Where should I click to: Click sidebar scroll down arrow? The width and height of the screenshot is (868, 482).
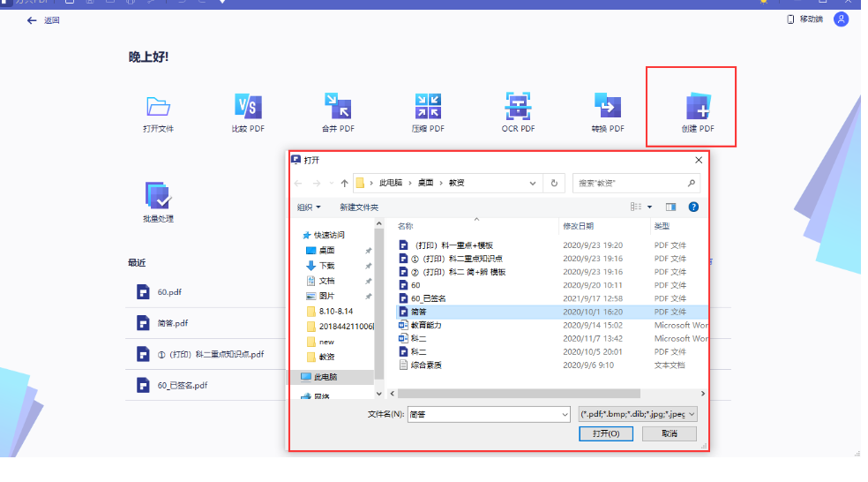[x=379, y=394]
